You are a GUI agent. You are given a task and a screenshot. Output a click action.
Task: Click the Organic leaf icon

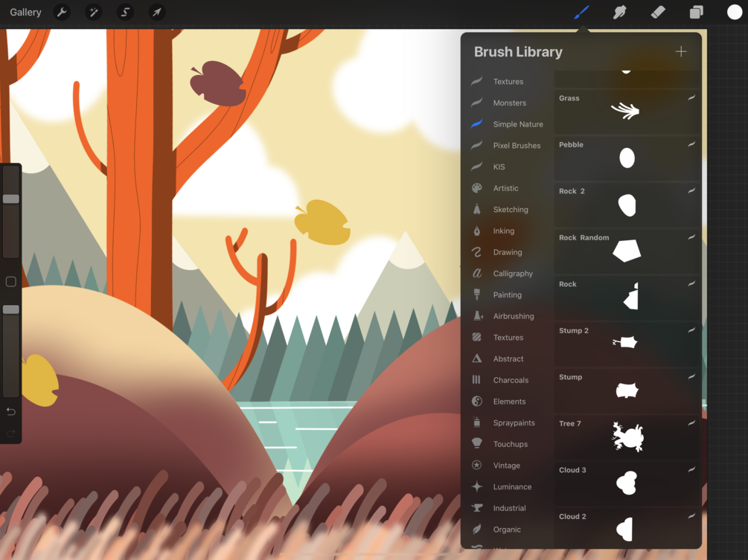pyautogui.click(x=476, y=529)
